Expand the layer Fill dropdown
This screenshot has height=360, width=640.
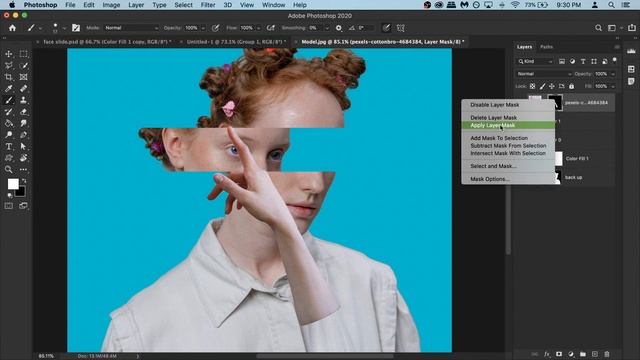[613, 87]
